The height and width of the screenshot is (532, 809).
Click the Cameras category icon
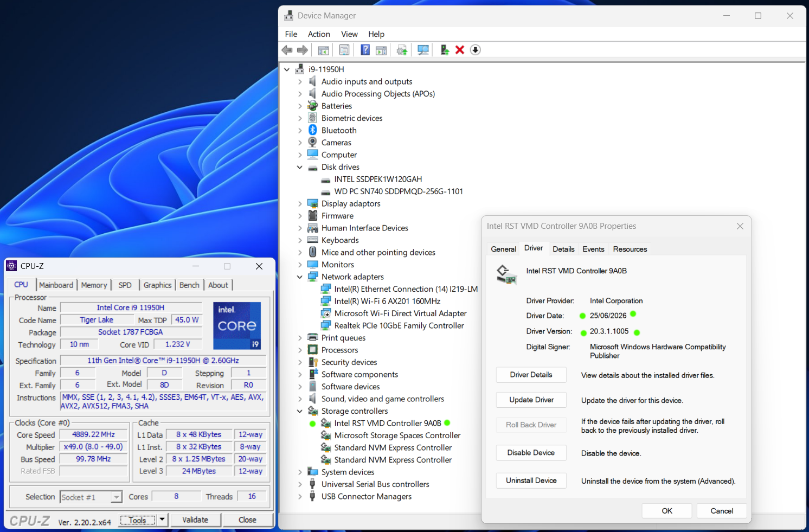[x=313, y=142]
